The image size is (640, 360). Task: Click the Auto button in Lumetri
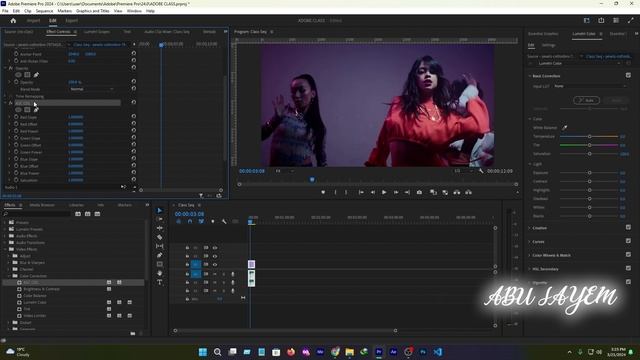587,100
